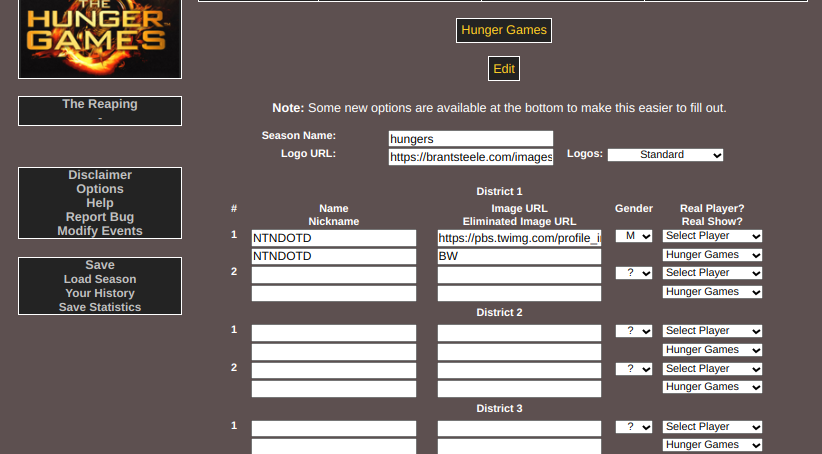Click Load Season link

100,279
